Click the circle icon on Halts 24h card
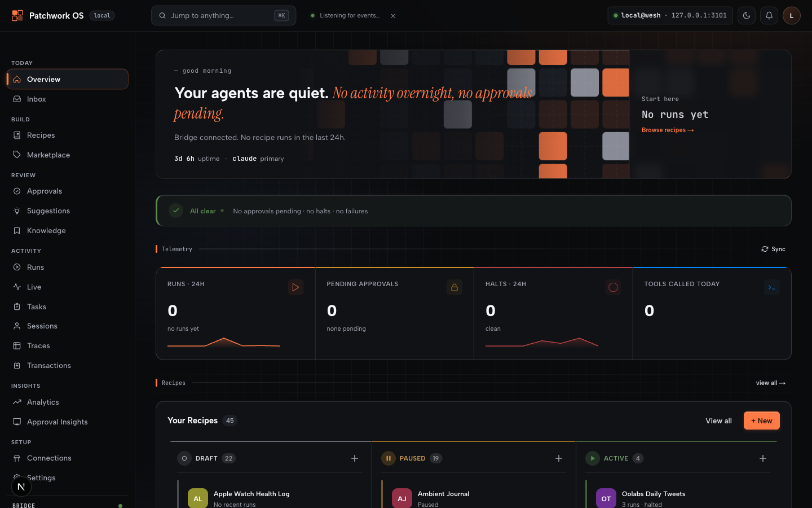 [x=613, y=287]
